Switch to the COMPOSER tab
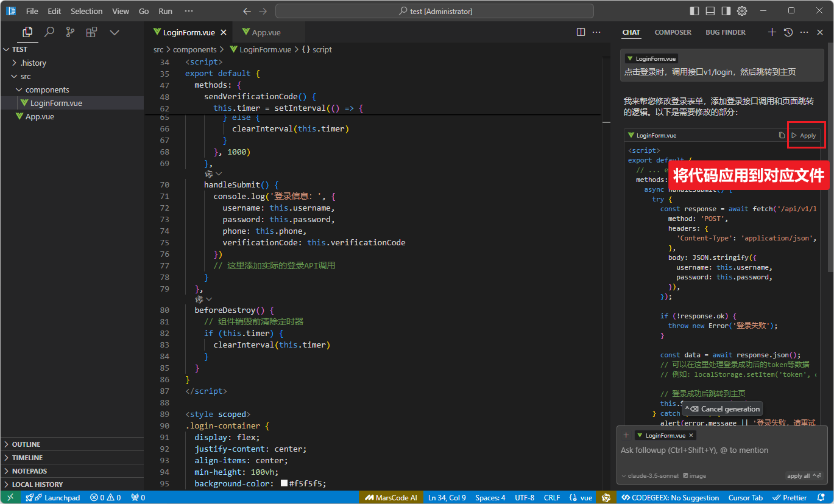Image resolution: width=834 pixels, height=504 pixels. (x=673, y=32)
